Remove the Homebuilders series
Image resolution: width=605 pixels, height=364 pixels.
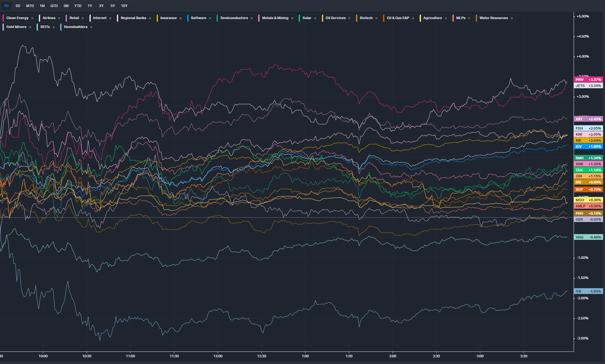click(x=91, y=27)
